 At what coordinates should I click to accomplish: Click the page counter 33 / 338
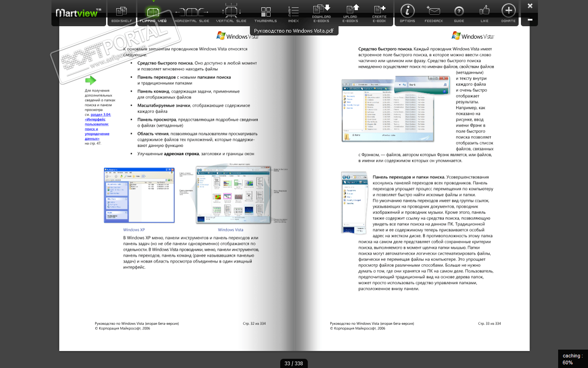click(294, 363)
